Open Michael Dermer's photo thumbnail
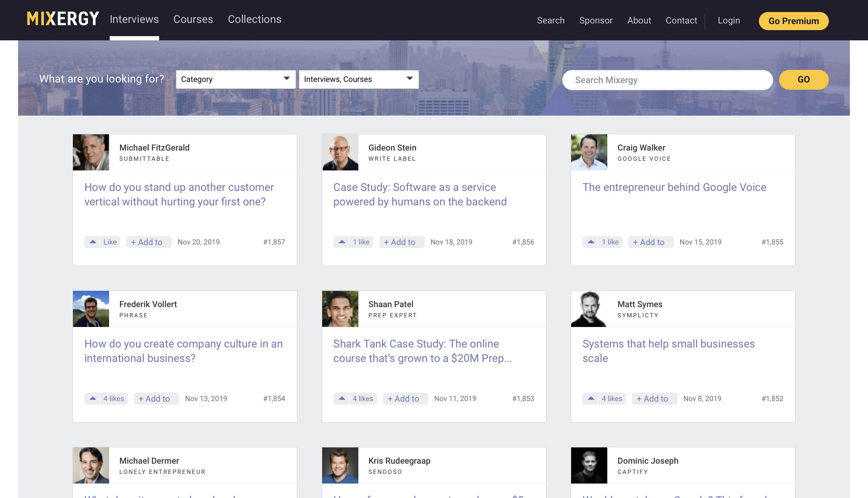 [91, 465]
